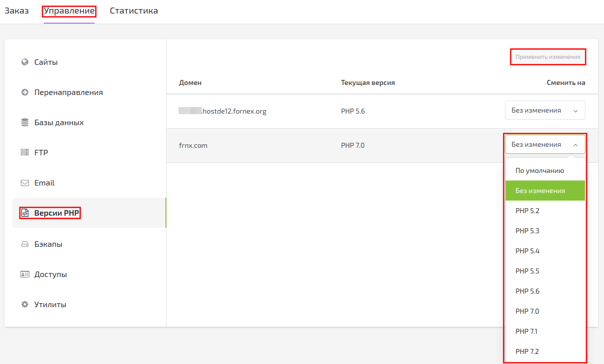Click the ID card icon for Доступы

pyautogui.click(x=25, y=275)
